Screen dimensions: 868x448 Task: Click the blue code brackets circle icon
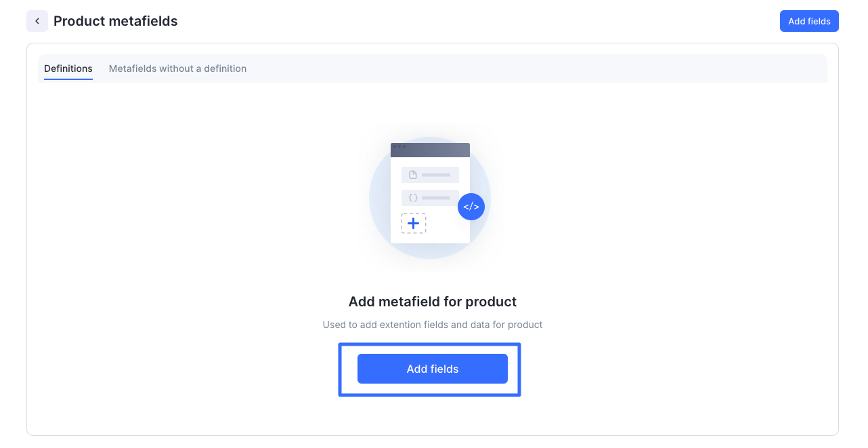pyautogui.click(x=471, y=207)
